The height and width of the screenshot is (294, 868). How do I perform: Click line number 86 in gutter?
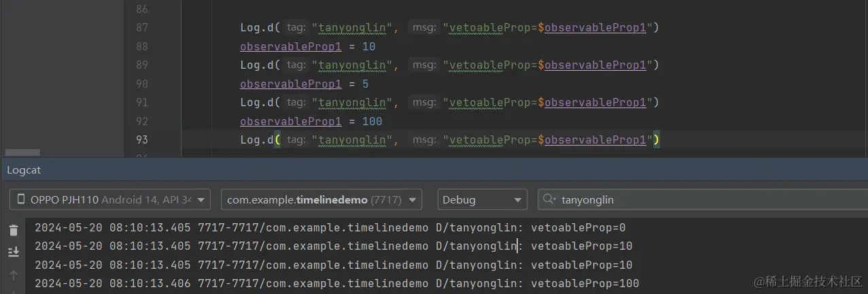(x=141, y=10)
